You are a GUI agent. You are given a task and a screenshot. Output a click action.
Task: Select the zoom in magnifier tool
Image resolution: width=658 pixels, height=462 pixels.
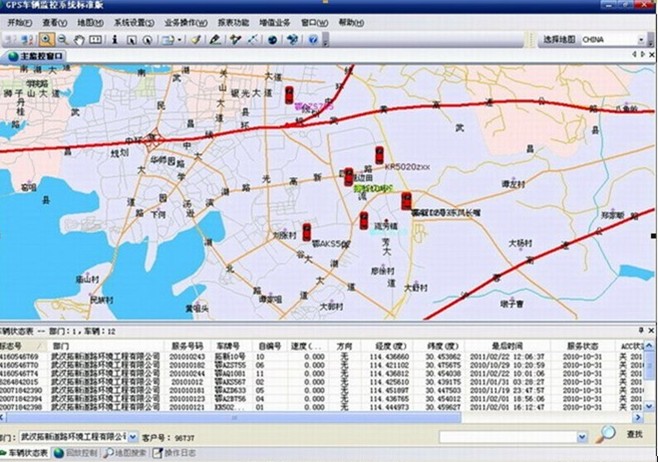pyautogui.click(x=47, y=40)
